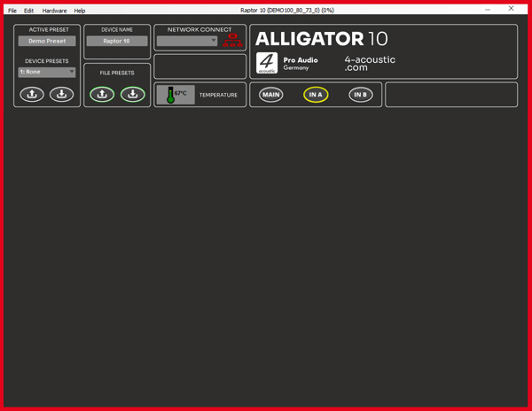
Task: Switch to the MAIN view
Action: 270,95
